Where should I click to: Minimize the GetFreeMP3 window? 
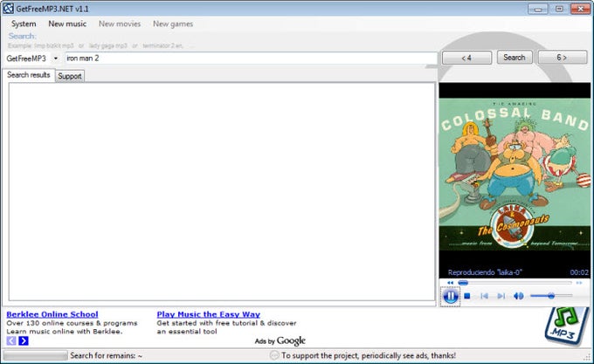click(538, 9)
